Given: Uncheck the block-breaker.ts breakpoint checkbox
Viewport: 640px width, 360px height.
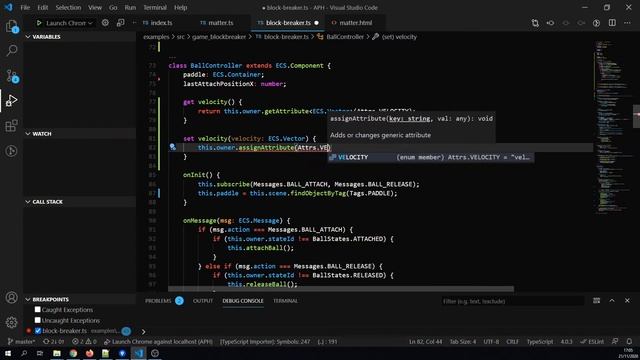Looking at the screenshot, I should pyautogui.click(x=38, y=331).
